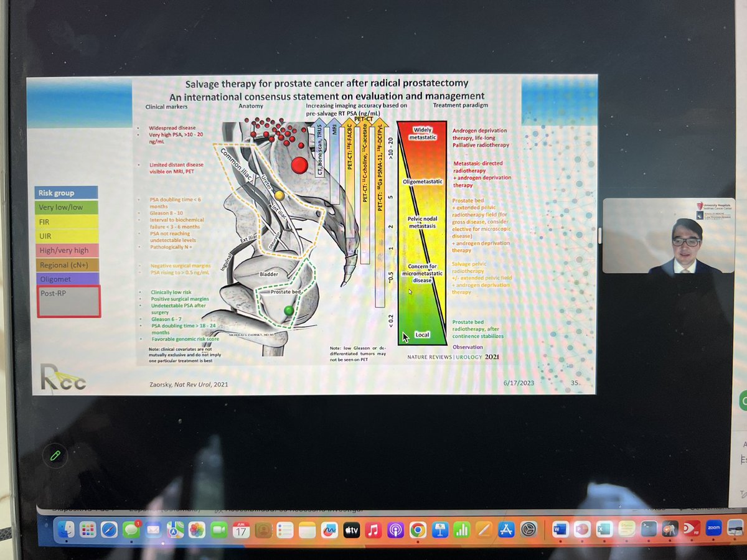Open System Settings from the Dock

(x=529, y=528)
